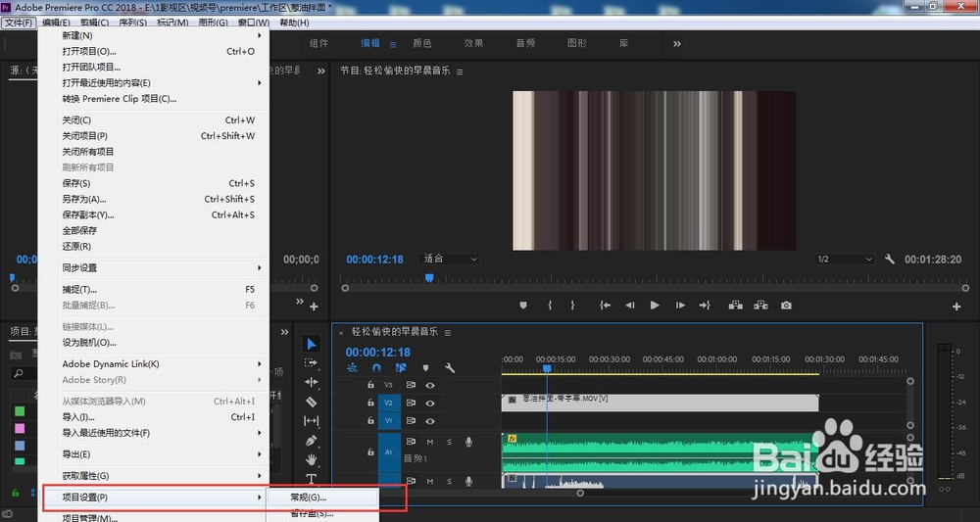Toggle V3 track output eye

430,385
